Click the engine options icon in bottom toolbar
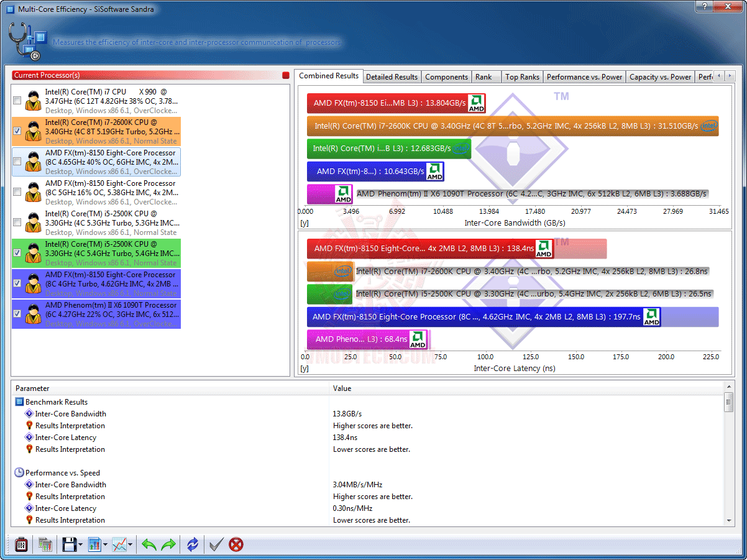The width and height of the screenshot is (747, 560). tap(21, 545)
